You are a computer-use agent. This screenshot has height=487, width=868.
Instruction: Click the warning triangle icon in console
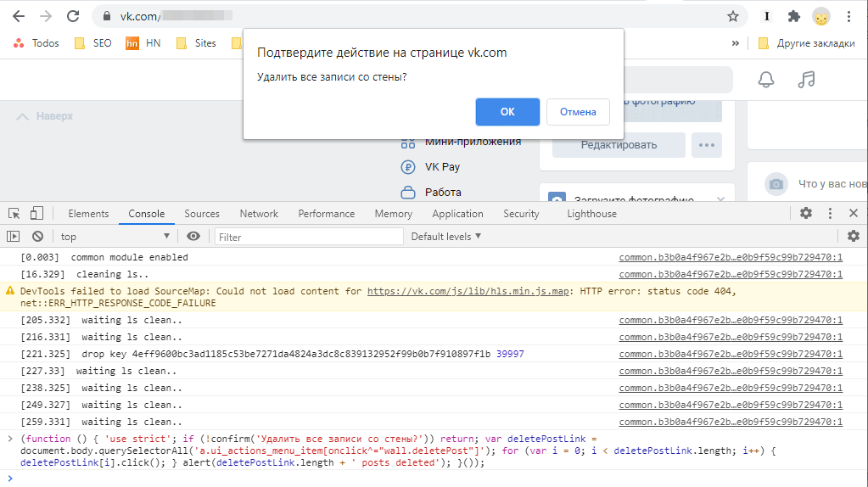(10, 290)
